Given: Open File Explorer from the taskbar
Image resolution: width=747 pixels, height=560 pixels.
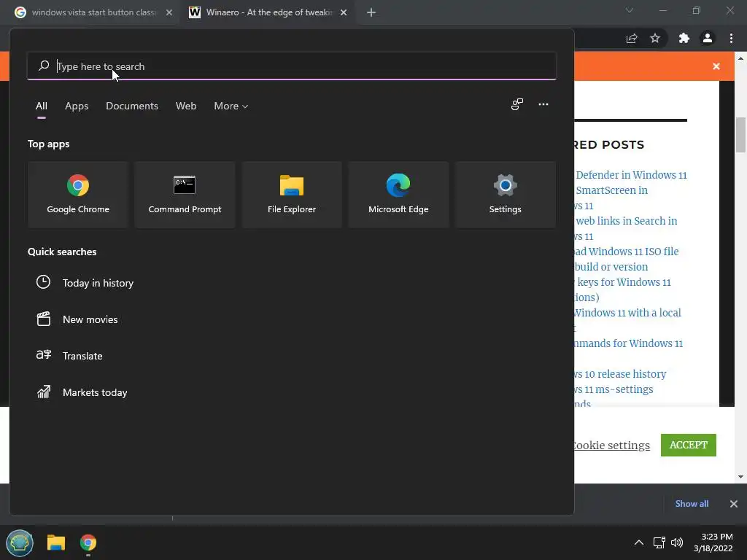Looking at the screenshot, I should (55, 542).
